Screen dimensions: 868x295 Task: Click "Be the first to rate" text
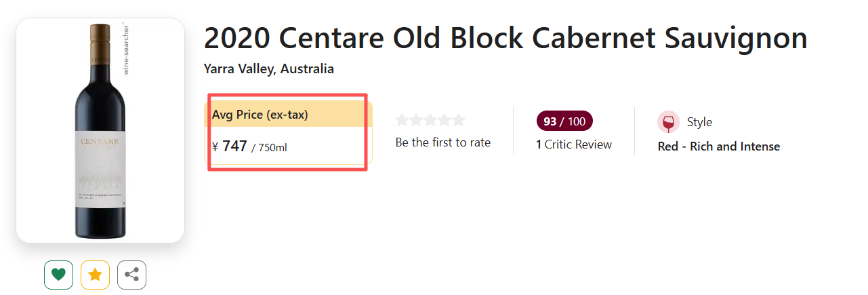pyautogui.click(x=442, y=142)
